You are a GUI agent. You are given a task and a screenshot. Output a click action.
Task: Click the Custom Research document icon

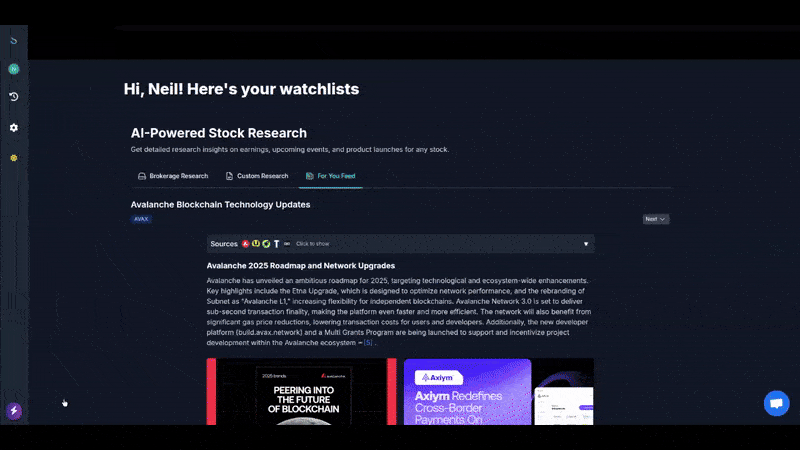pos(229,176)
